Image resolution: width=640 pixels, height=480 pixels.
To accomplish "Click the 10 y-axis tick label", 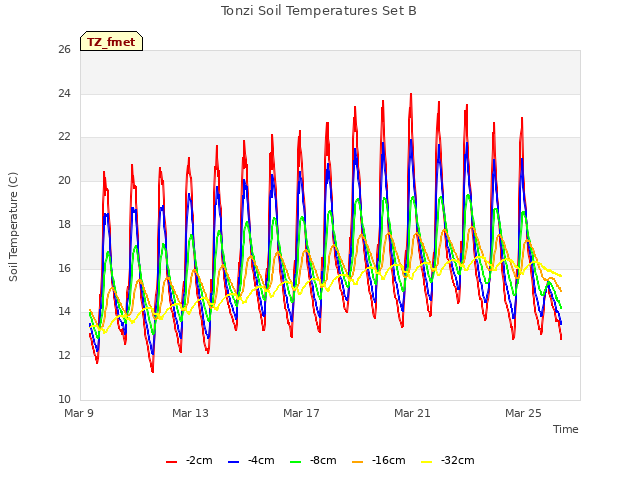I will (64, 399).
